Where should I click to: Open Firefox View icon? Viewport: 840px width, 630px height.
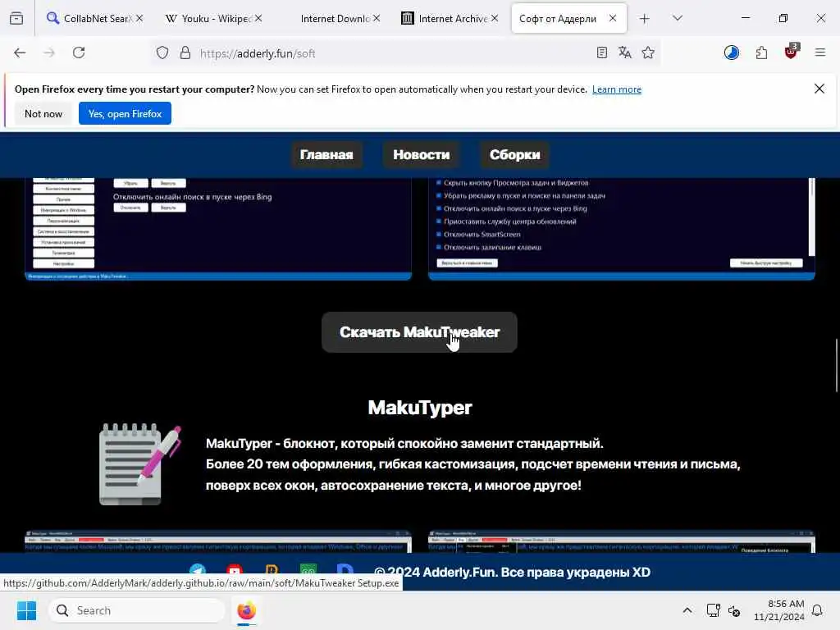pos(16,19)
